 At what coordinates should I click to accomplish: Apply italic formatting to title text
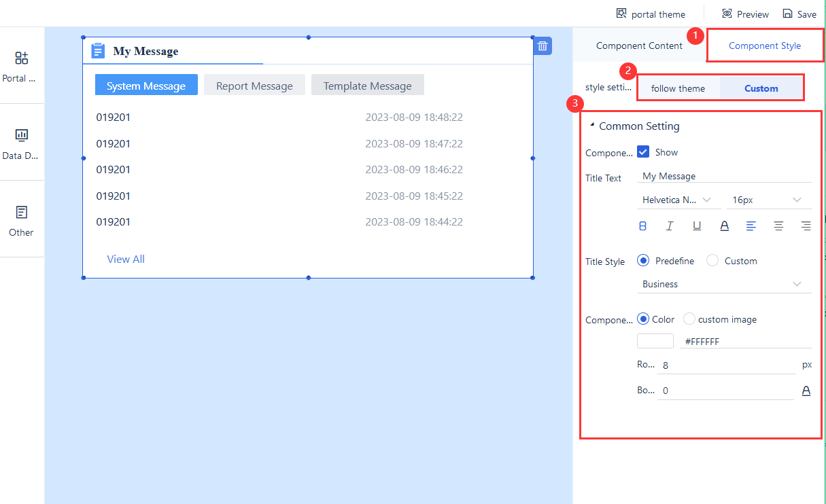pos(670,226)
